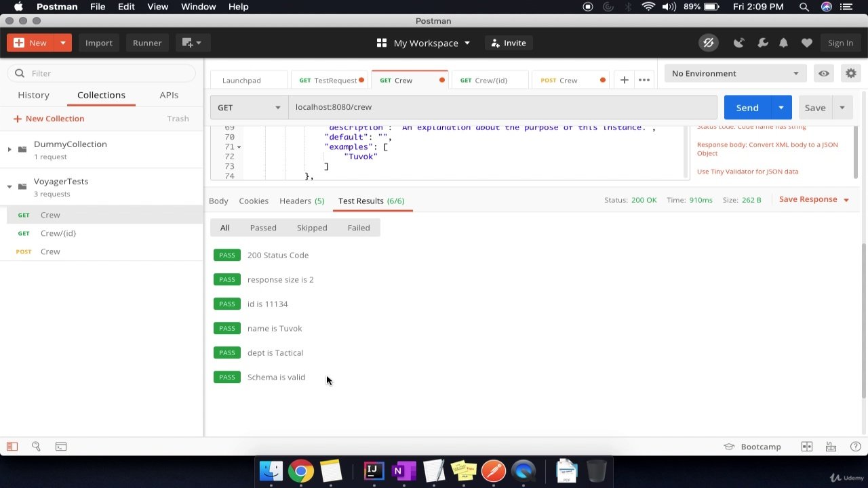The width and height of the screenshot is (868, 488).
Task: Collapse code line 71 fold arrow
Action: pos(239,147)
